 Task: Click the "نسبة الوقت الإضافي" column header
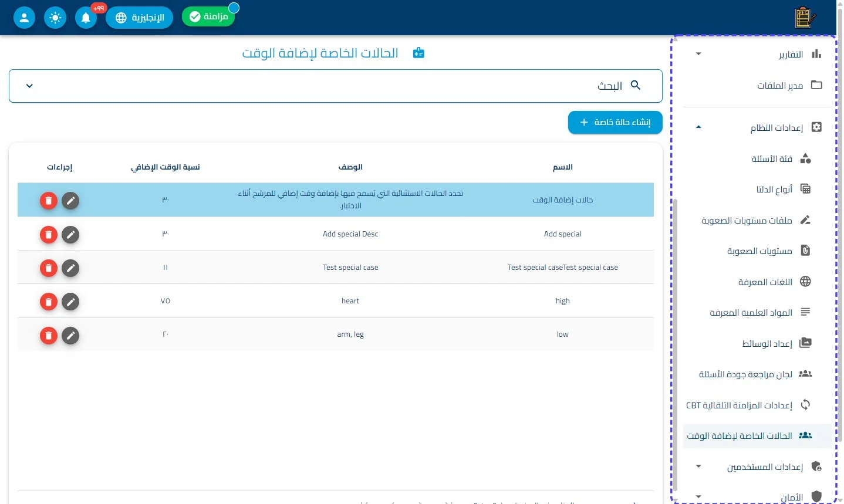click(x=166, y=167)
